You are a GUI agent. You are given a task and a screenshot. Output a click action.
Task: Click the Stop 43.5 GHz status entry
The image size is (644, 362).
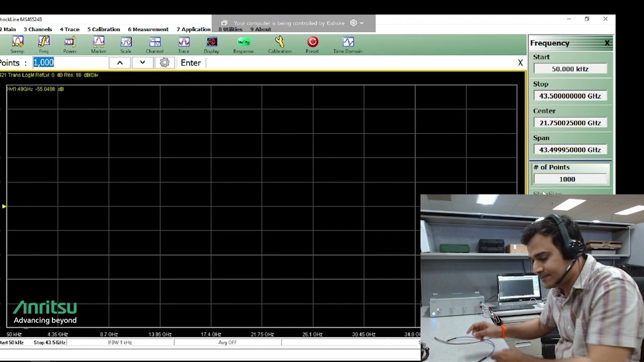point(49,342)
